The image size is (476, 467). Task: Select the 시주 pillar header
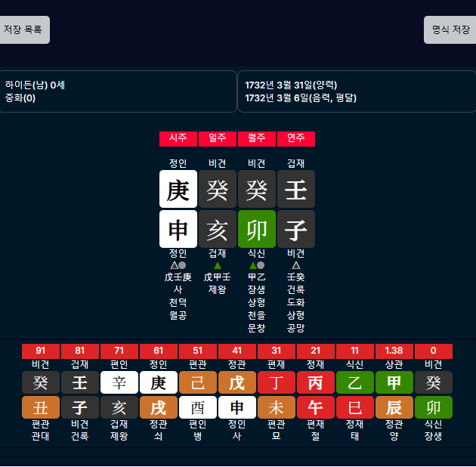(x=178, y=139)
